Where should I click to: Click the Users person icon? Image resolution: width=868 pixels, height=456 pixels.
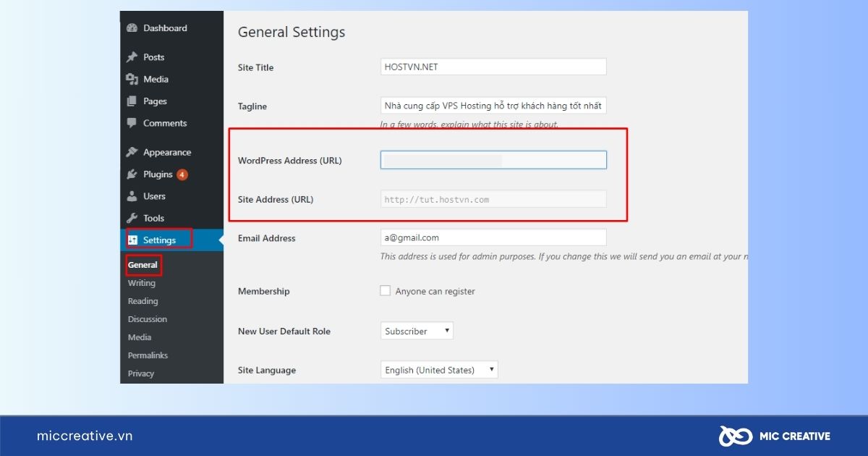point(132,196)
